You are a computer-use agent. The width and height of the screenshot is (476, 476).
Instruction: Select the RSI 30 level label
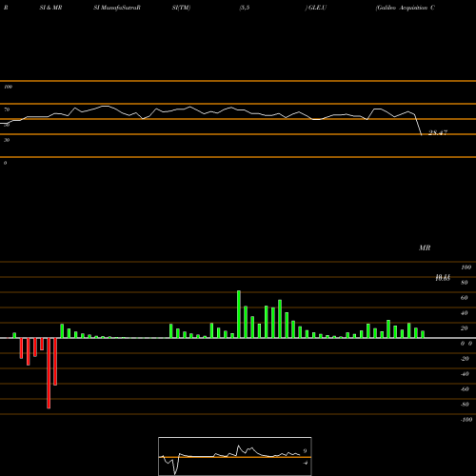pyautogui.click(x=7, y=140)
